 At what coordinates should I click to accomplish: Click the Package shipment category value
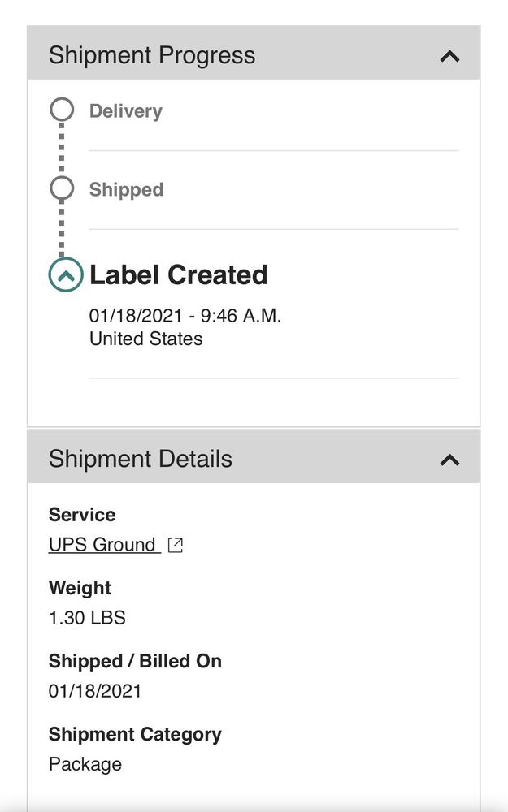click(85, 764)
